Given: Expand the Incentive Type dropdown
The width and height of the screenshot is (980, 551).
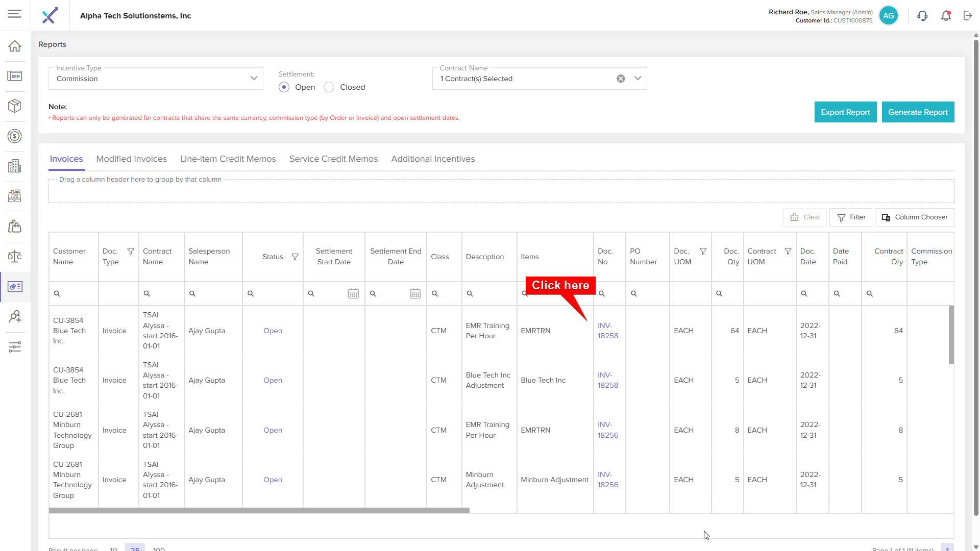Looking at the screenshot, I should (x=254, y=79).
